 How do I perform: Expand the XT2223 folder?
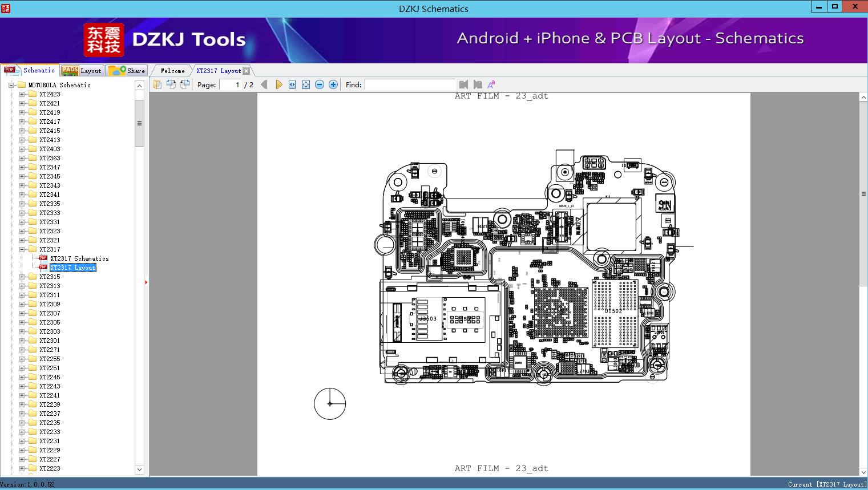click(22, 468)
